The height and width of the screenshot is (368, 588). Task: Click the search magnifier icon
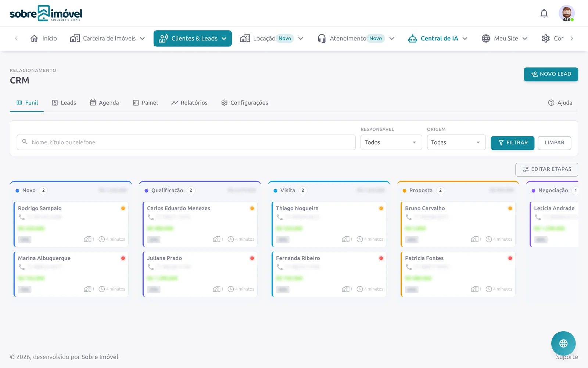click(x=25, y=142)
